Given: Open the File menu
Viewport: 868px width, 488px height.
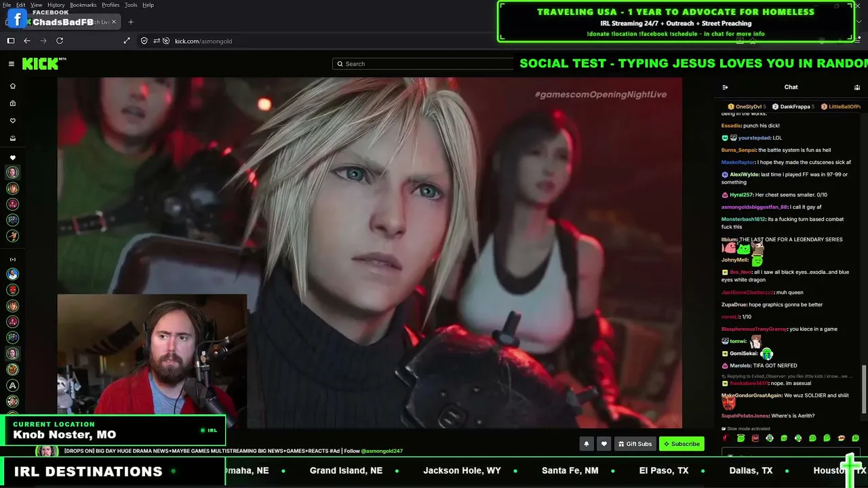Looking at the screenshot, I should click(x=7, y=5).
